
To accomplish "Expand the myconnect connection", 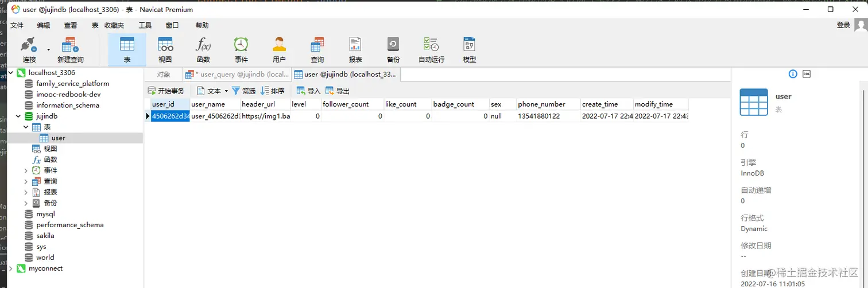I will tap(10, 268).
